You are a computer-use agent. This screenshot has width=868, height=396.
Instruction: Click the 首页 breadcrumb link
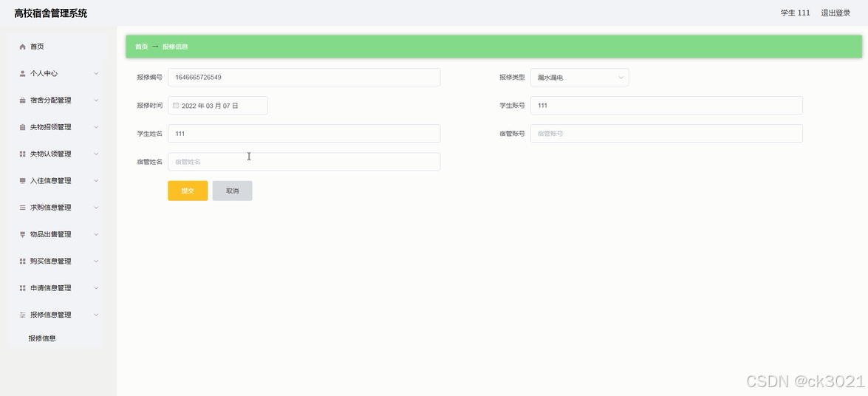point(142,47)
